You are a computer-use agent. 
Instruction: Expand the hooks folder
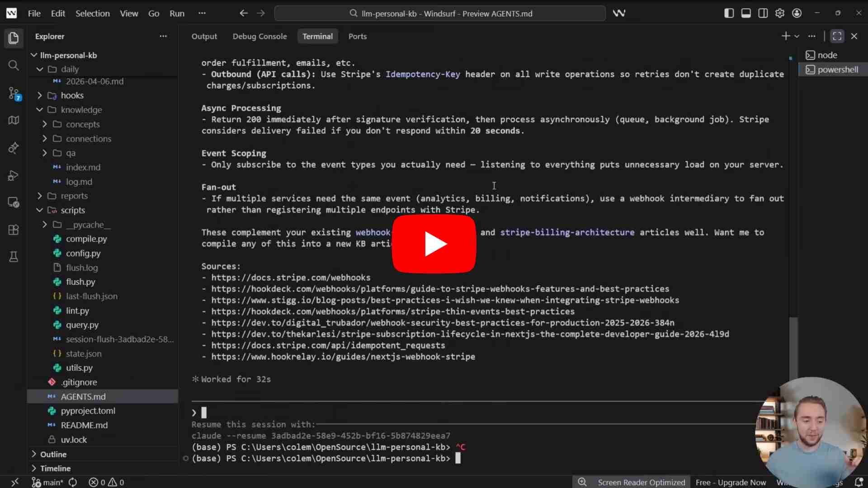click(x=72, y=95)
